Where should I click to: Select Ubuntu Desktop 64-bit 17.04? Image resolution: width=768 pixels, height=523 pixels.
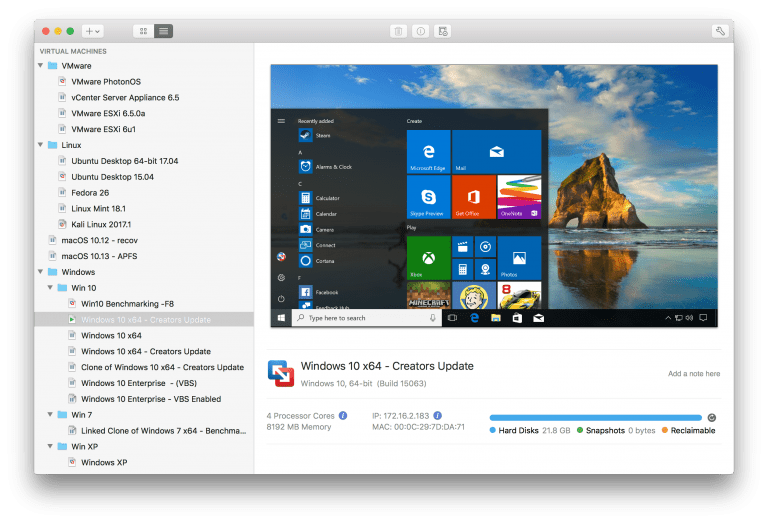pos(144,161)
